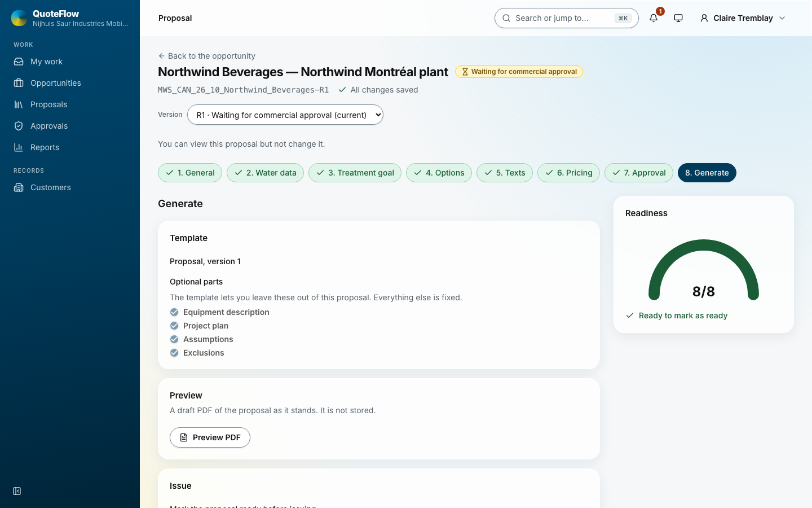
Task: Select step 8. Generate
Action: (x=707, y=173)
